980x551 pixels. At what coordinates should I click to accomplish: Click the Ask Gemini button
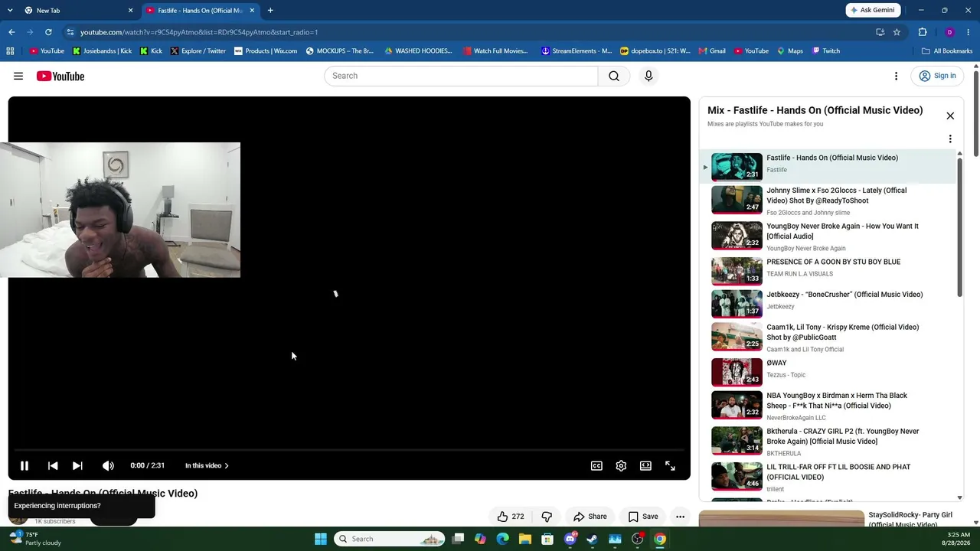pos(873,11)
